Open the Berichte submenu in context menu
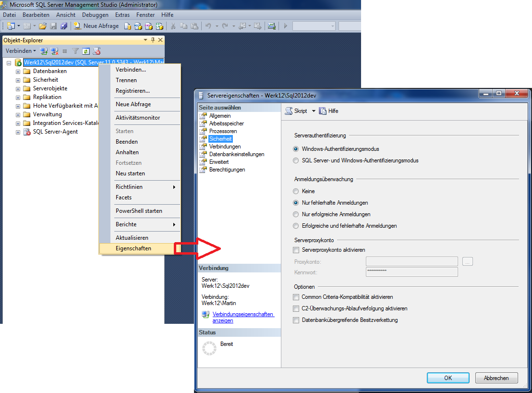This screenshot has width=532, height=393. pyautogui.click(x=140, y=224)
